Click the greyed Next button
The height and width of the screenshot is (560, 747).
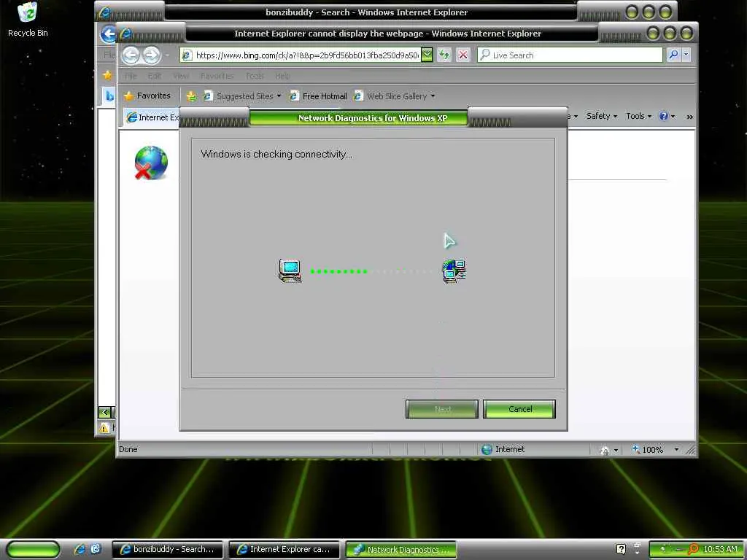point(441,409)
